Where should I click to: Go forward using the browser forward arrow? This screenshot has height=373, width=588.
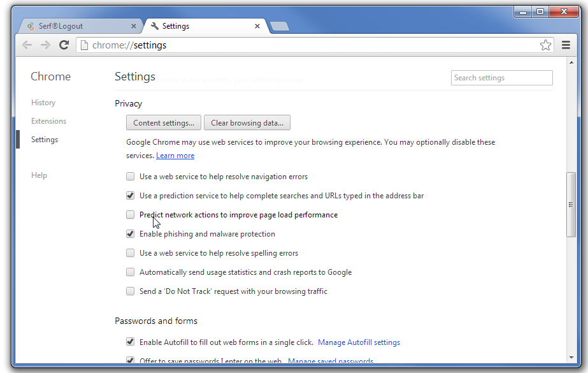pyautogui.click(x=45, y=45)
